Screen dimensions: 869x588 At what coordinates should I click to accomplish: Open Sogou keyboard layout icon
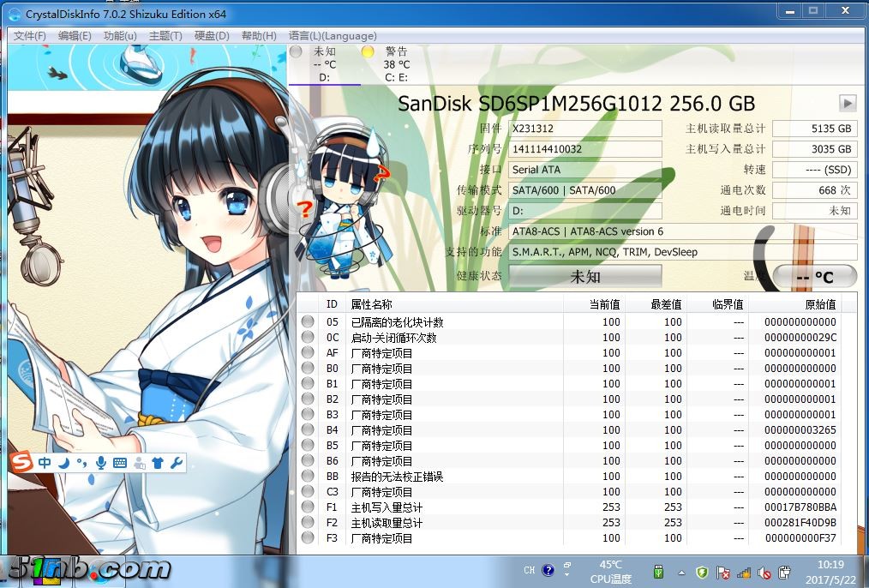[121, 463]
